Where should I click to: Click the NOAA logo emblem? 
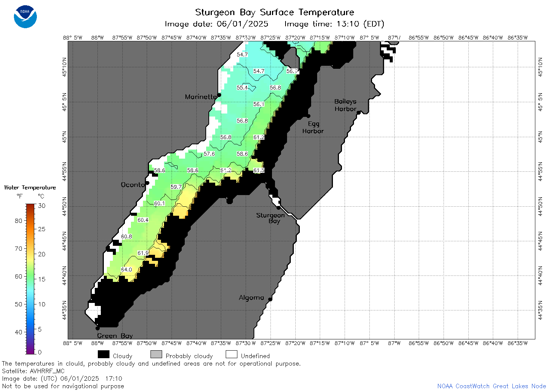[25, 17]
